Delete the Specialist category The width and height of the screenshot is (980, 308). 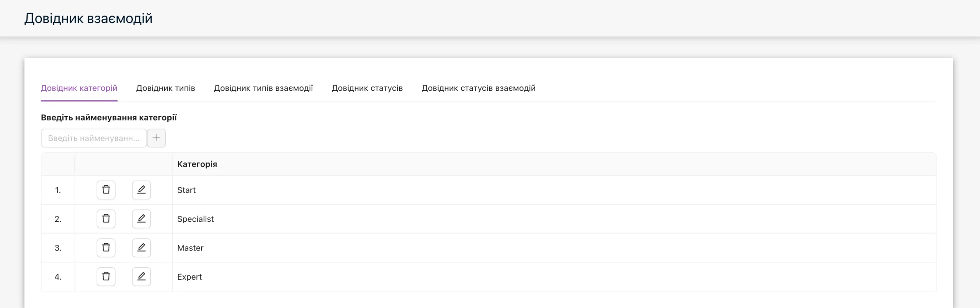tap(106, 219)
